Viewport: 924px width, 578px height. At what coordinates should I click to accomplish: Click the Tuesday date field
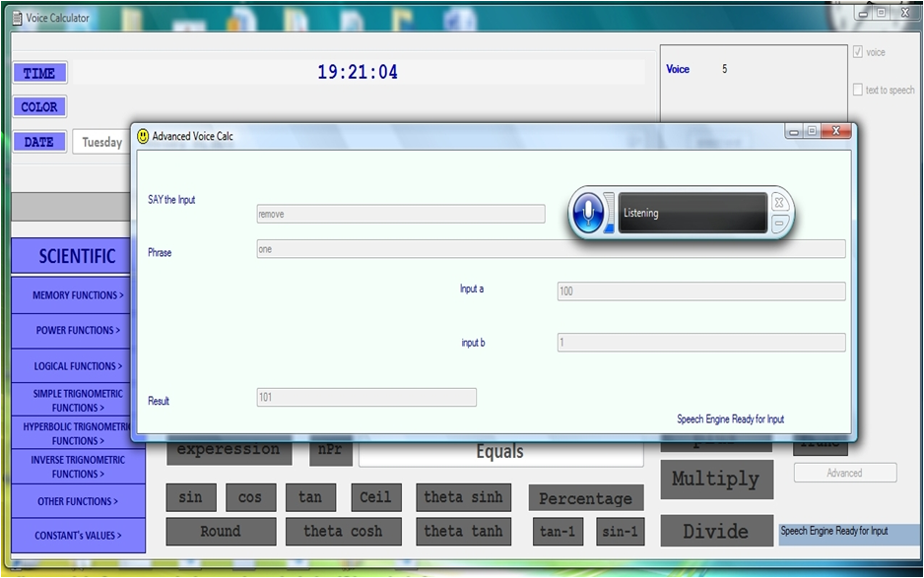(101, 142)
